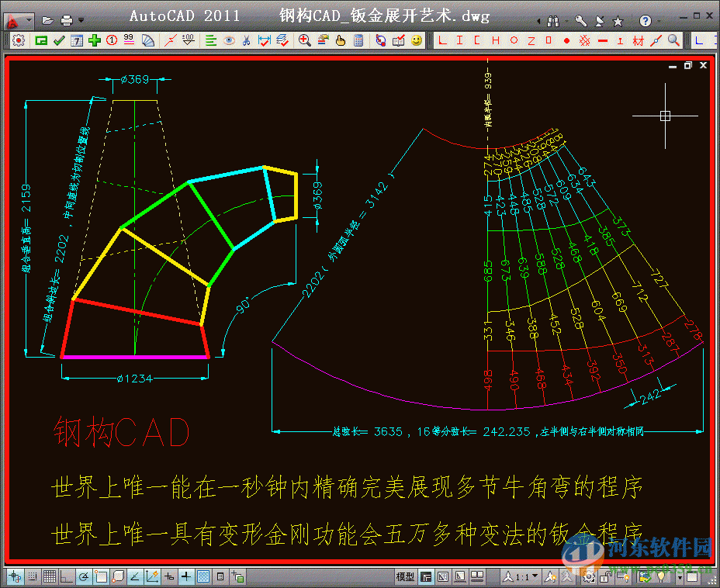
Task: Click the Help question mark button
Action: pyautogui.click(x=645, y=21)
